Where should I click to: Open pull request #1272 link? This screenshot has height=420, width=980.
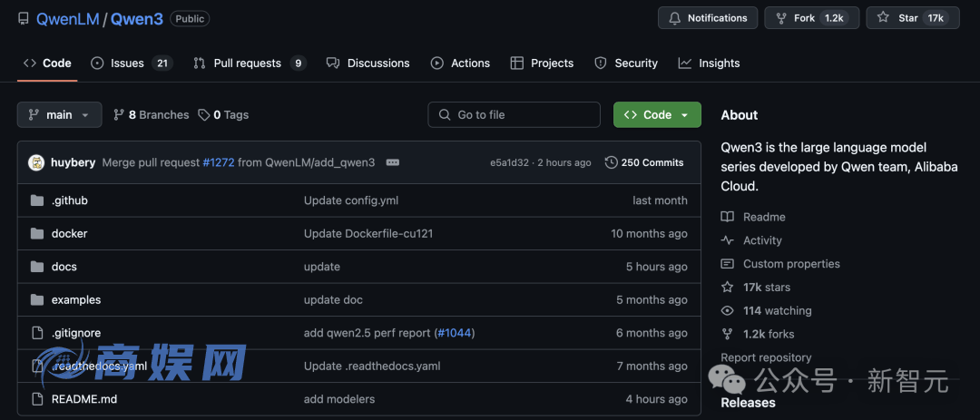[x=218, y=162]
